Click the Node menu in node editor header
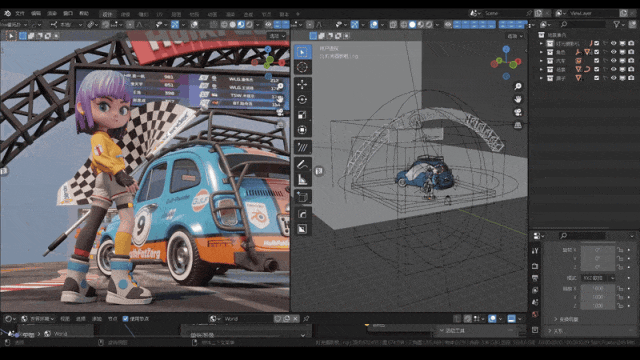The width and height of the screenshot is (640, 360). point(112,319)
